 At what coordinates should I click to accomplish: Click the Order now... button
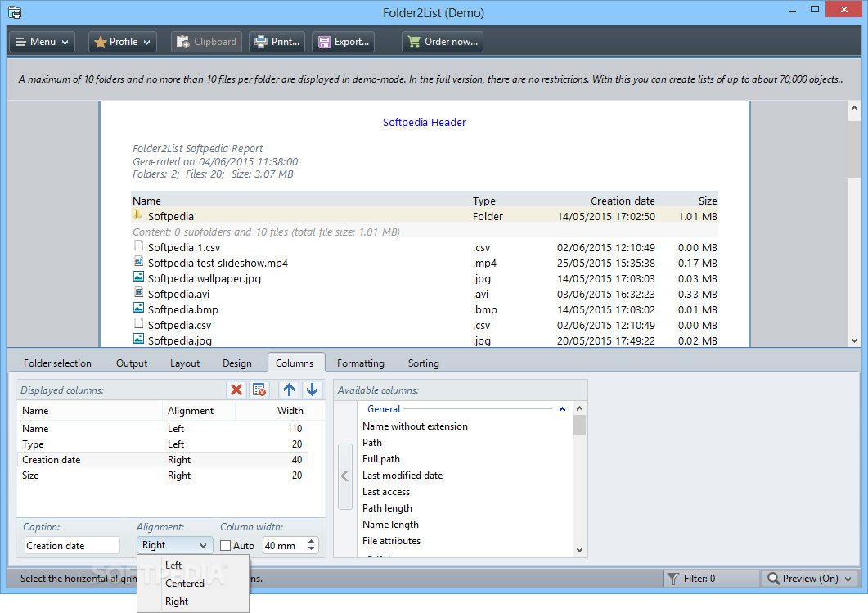443,42
